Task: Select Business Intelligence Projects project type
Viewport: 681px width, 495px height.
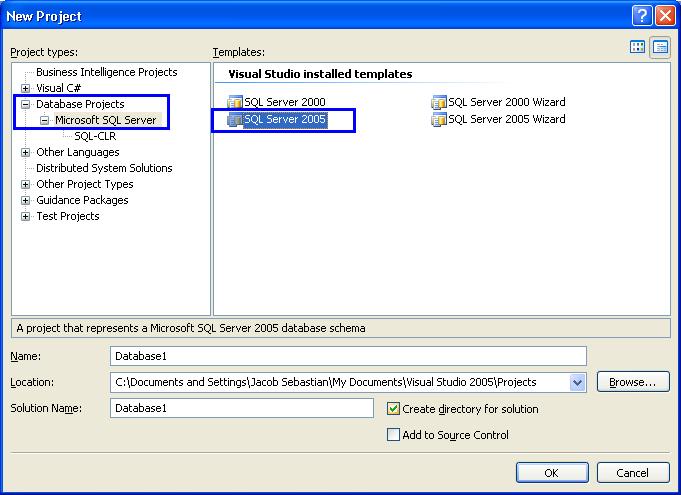Action: pyautogui.click(x=106, y=72)
